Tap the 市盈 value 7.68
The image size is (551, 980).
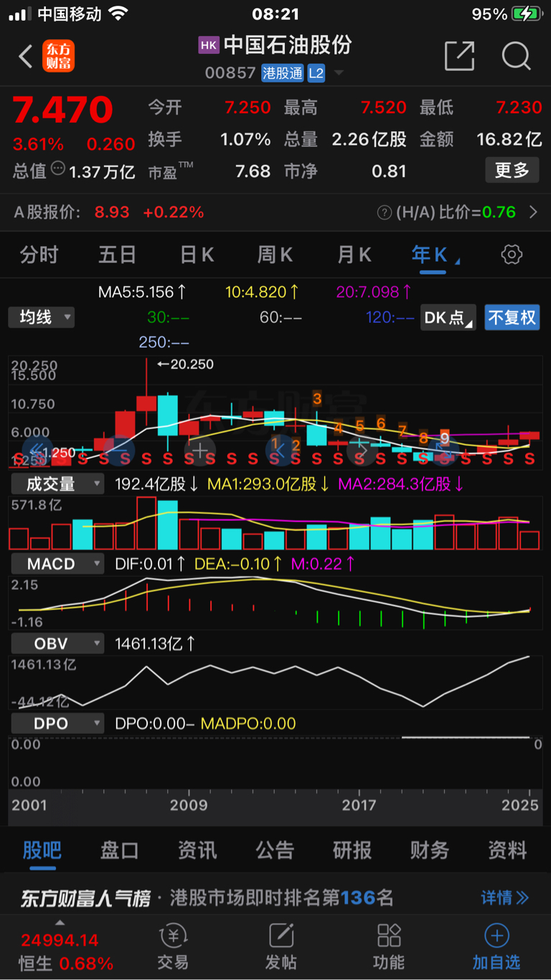pos(253,171)
